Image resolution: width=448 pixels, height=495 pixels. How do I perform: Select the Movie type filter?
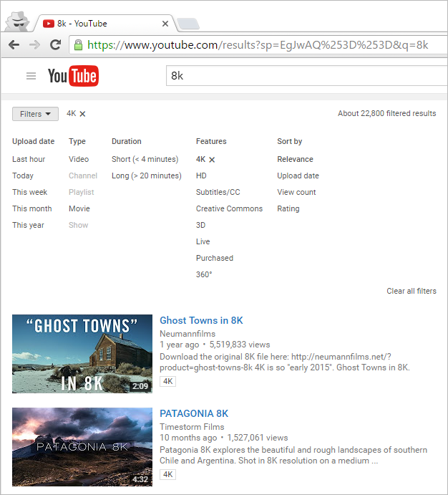tap(79, 208)
